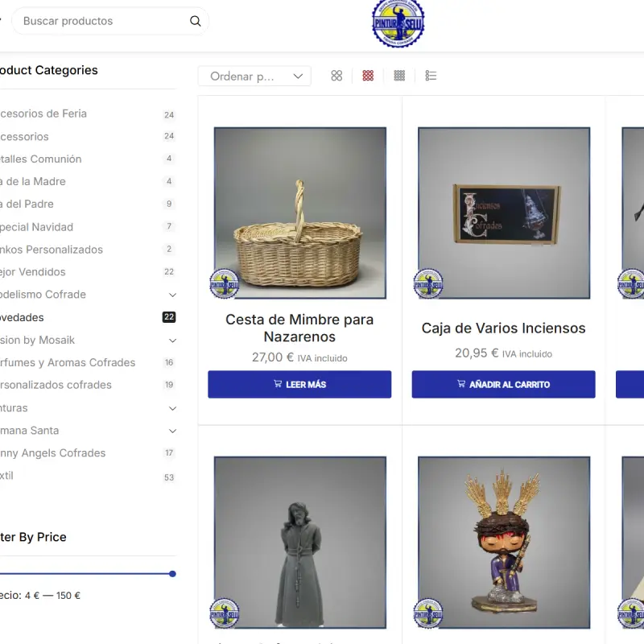644x644 pixels.
Task: Expand the Modelismo Cofrade category
Action: pos(172,295)
